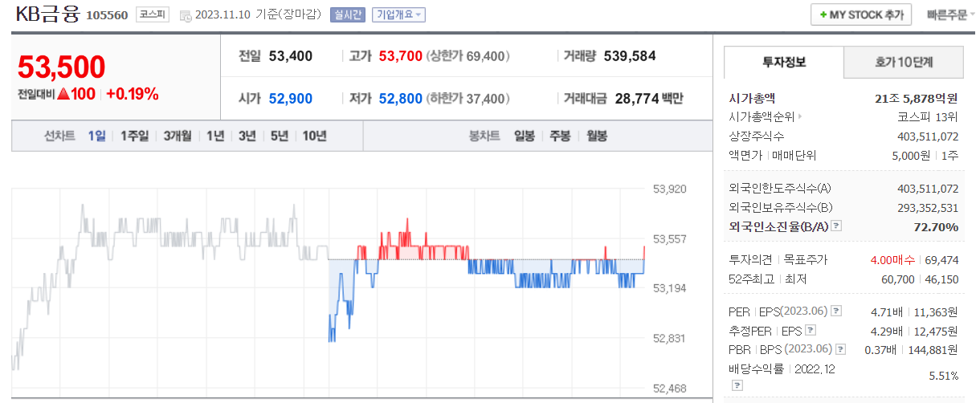Click 하한가 37,400 text
This screenshot has width=980, height=403.
click(x=468, y=99)
